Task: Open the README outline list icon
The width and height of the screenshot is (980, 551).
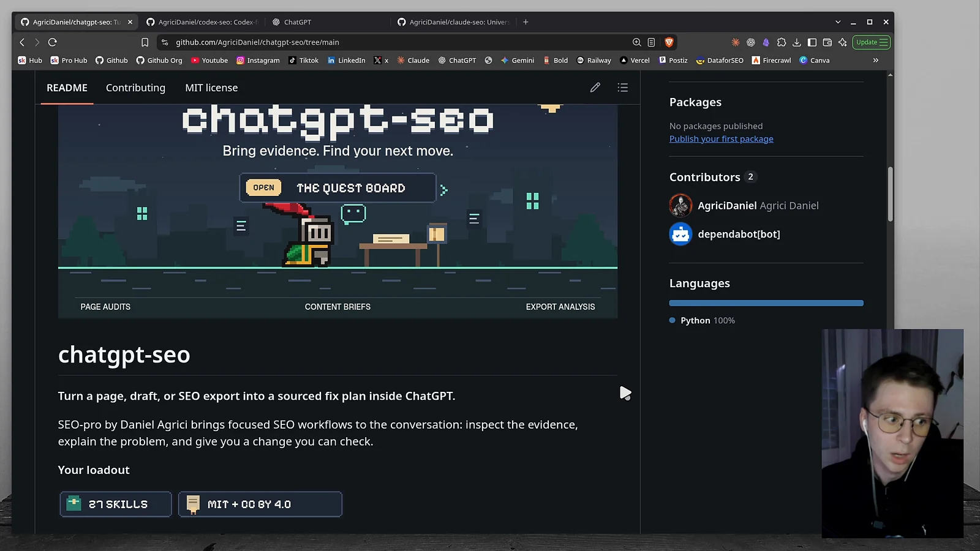Action: coord(623,88)
